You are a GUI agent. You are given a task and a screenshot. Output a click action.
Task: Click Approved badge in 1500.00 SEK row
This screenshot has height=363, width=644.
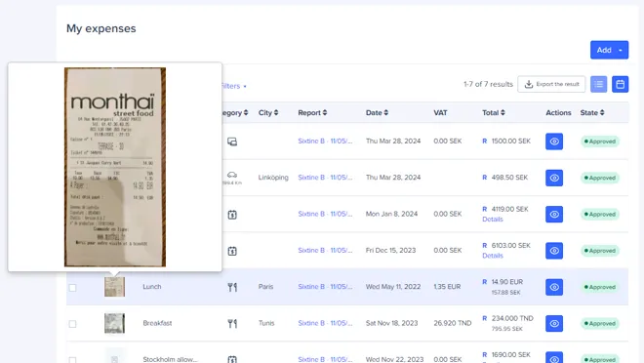pyautogui.click(x=600, y=141)
